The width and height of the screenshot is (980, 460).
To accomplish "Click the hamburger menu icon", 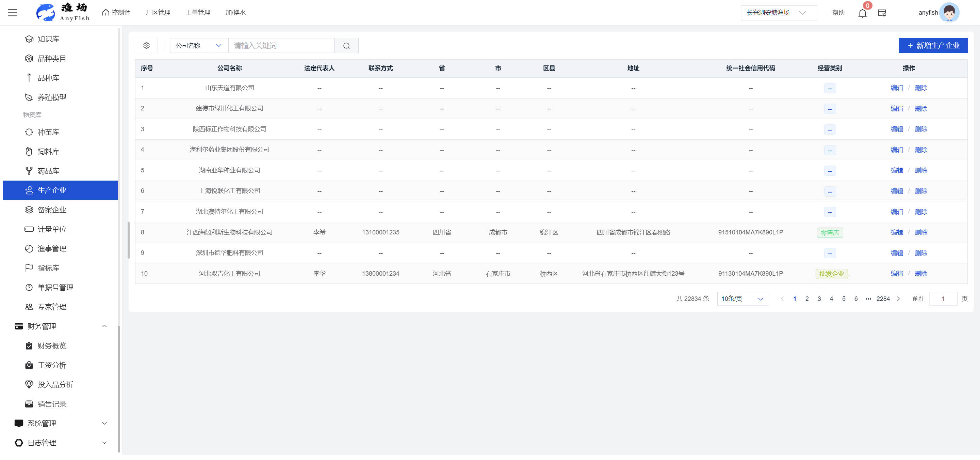I will 13,13.
